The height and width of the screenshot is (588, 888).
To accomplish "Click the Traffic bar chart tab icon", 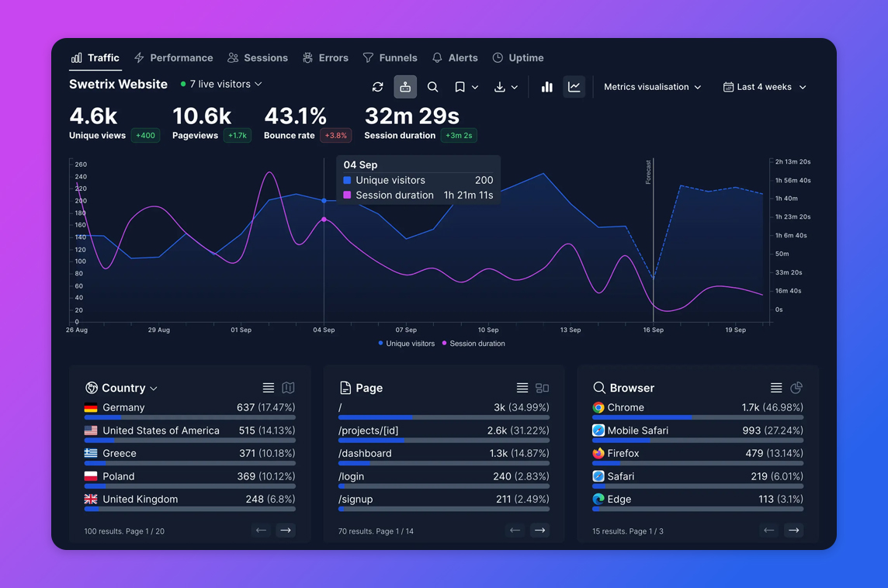I will pyautogui.click(x=76, y=57).
